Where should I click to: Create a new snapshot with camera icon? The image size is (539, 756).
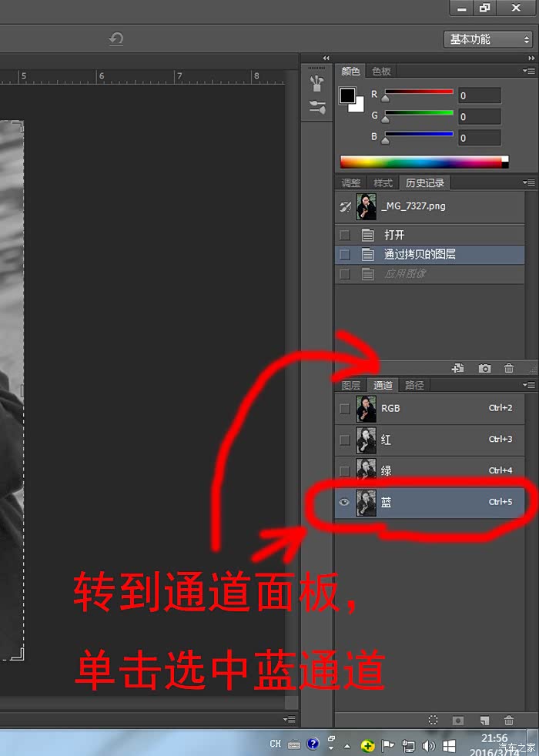point(484,368)
